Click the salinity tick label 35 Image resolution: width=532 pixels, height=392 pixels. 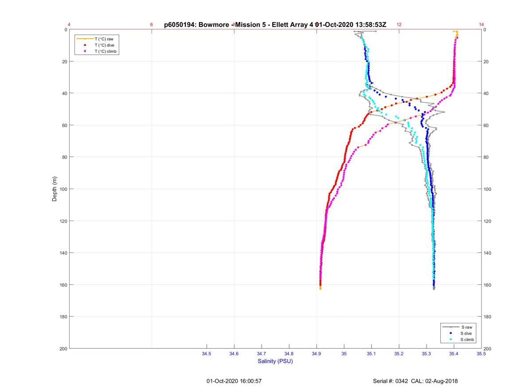click(x=344, y=354)
